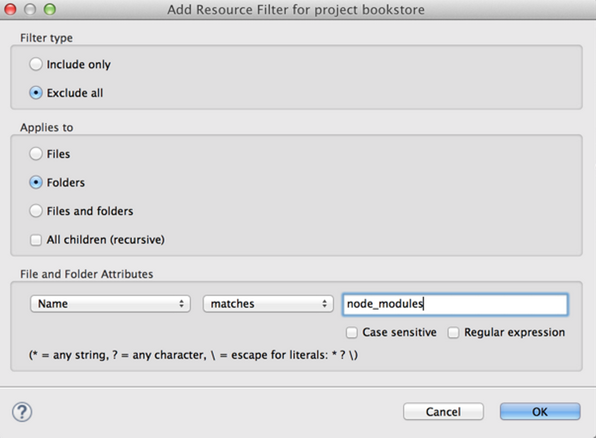Screen dimensions: 596x438
Task: Close the dialog with red button
Action: pyautogui.click(x=10, y=9)
